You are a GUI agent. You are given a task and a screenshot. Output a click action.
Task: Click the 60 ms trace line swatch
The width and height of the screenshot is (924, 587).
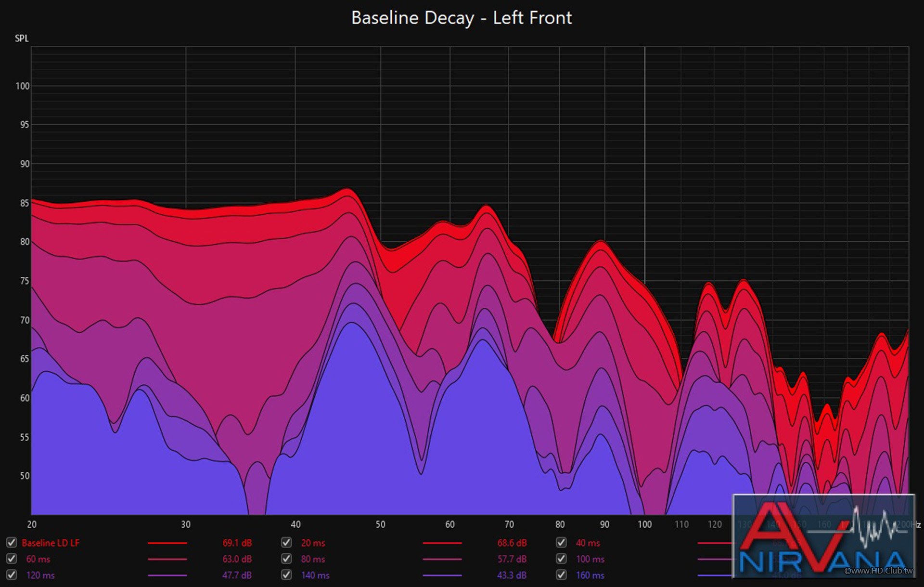167,559
